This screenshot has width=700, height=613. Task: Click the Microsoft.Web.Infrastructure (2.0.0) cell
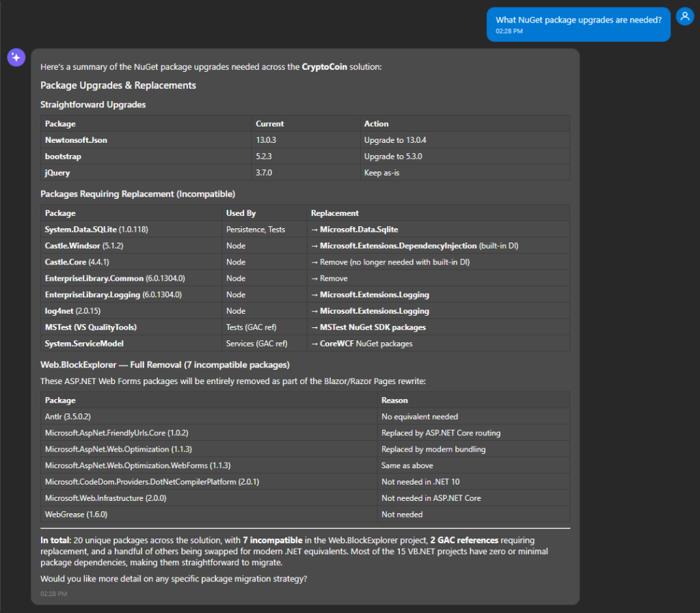tap(209, 498)
